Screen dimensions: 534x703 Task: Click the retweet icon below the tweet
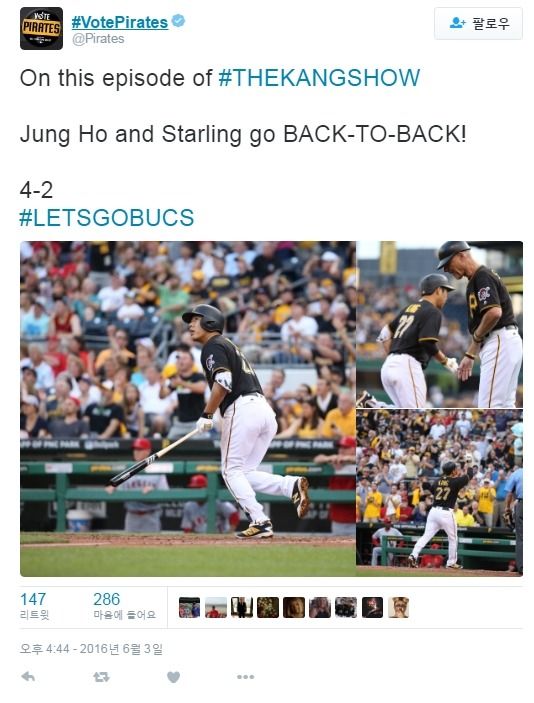[x=101, y=677]
